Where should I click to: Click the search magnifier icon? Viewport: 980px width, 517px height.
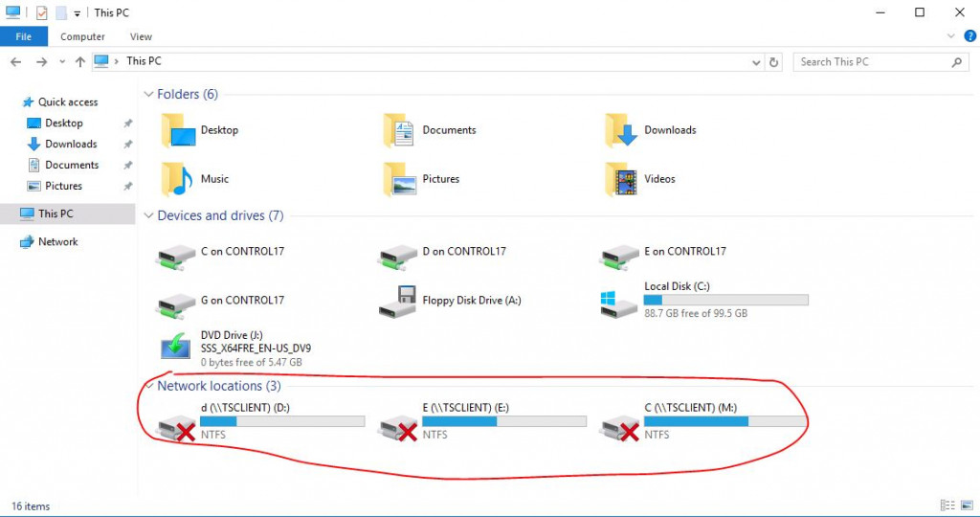(x=956, y=62)
